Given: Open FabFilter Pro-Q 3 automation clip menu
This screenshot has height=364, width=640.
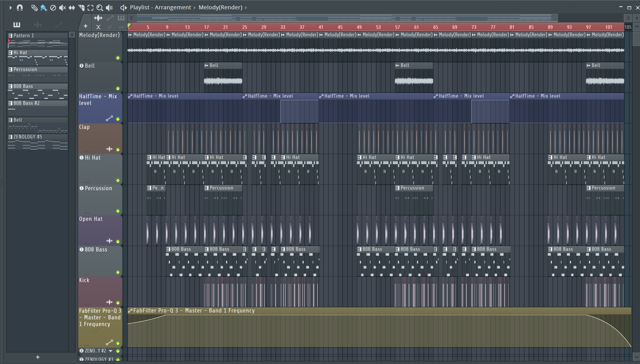Looking at the screenshot, I should [130, 311].
